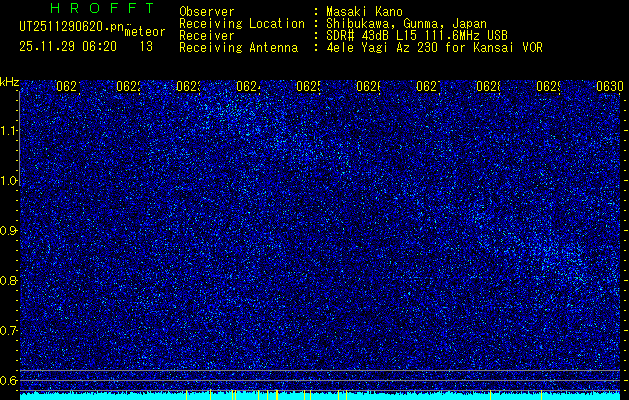The width and height of the screenshot is (629, 400).
Task: Select antenna text 4ele Yagi Az 230 for Kansai VOR
Action: point(434,48)
